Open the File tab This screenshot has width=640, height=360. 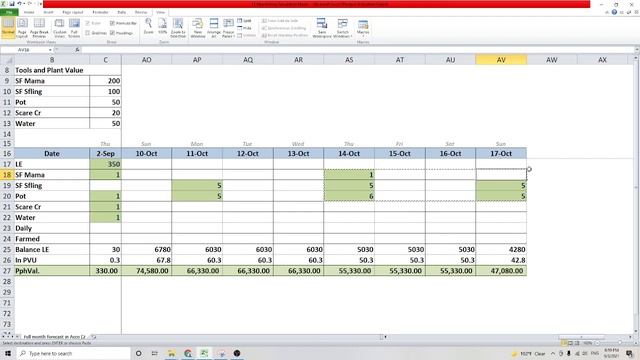point(9,12)
